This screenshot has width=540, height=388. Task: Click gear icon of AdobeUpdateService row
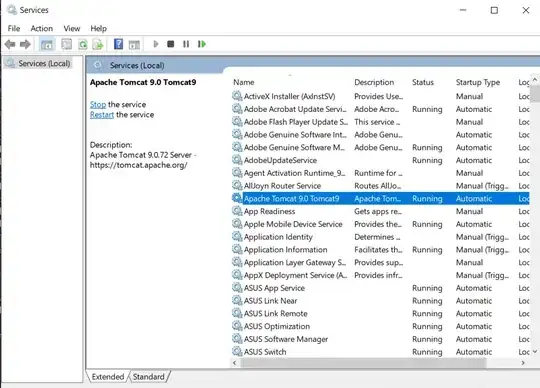point(237,160)
